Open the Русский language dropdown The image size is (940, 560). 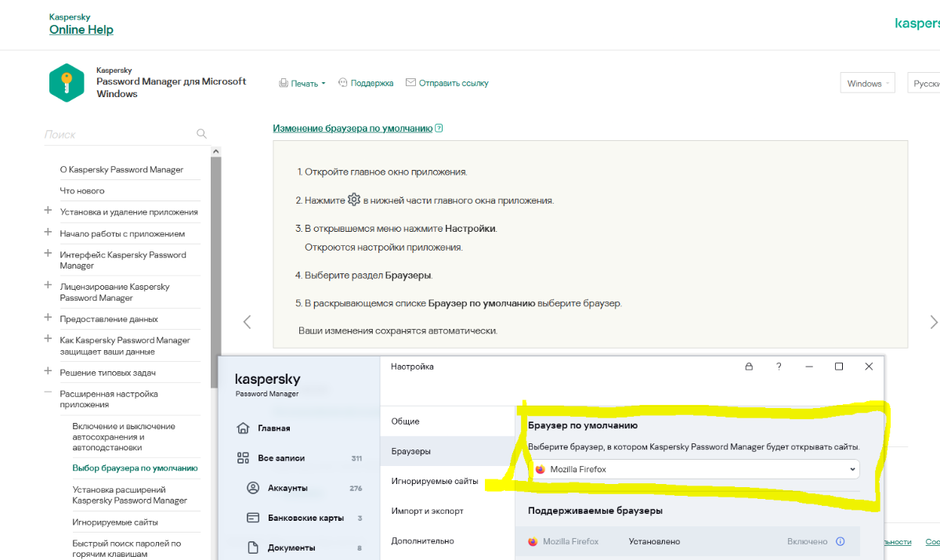click(x=924, y=84)
